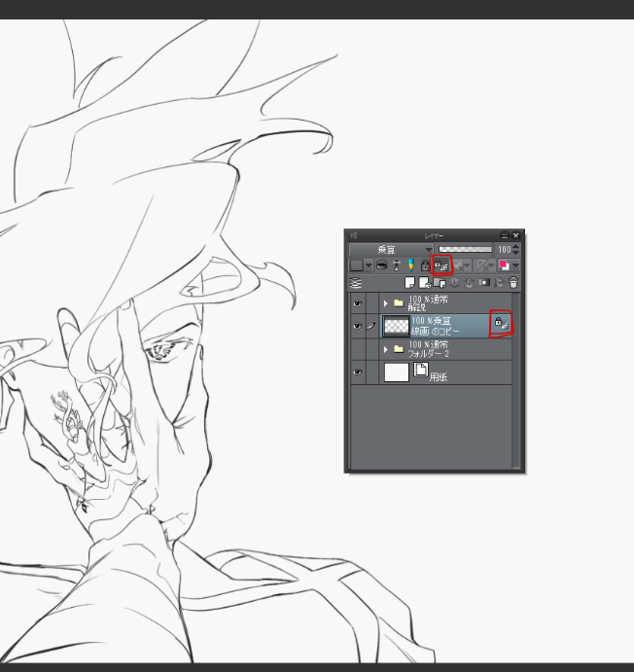Delete the selected layer with trash icon

[513, 283]
